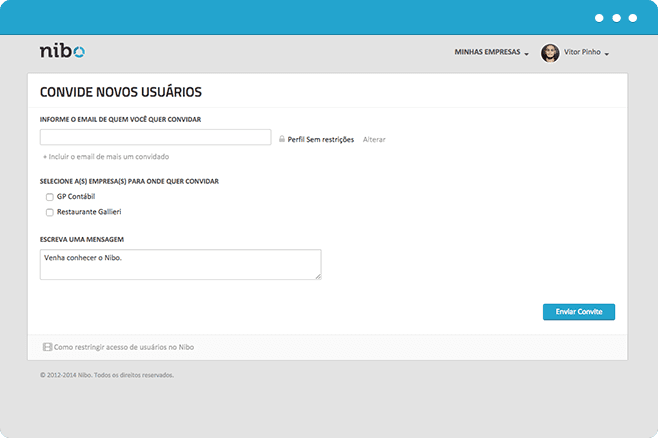Click the Escreva Uma Mensagem label
This screenshot has height=438, width=658.
(82, 240)
